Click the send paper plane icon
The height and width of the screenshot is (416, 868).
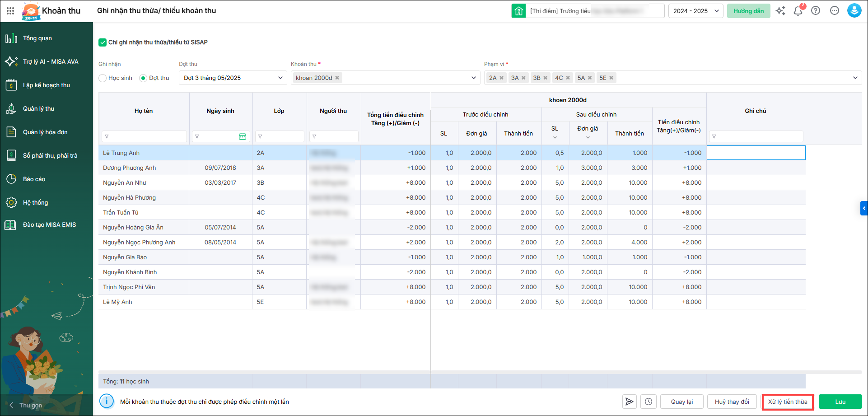[x=629, y=402]
